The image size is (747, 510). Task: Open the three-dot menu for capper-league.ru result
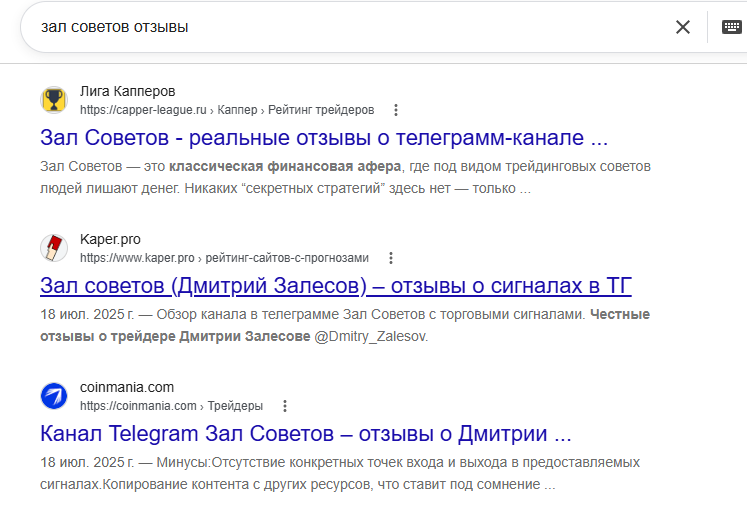395,110
